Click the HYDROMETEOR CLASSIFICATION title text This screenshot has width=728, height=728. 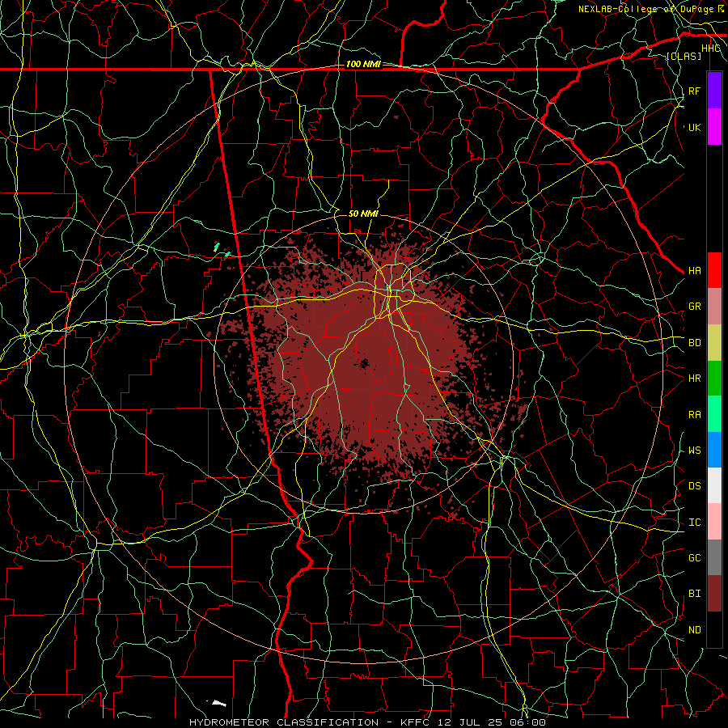pos(284,722)
